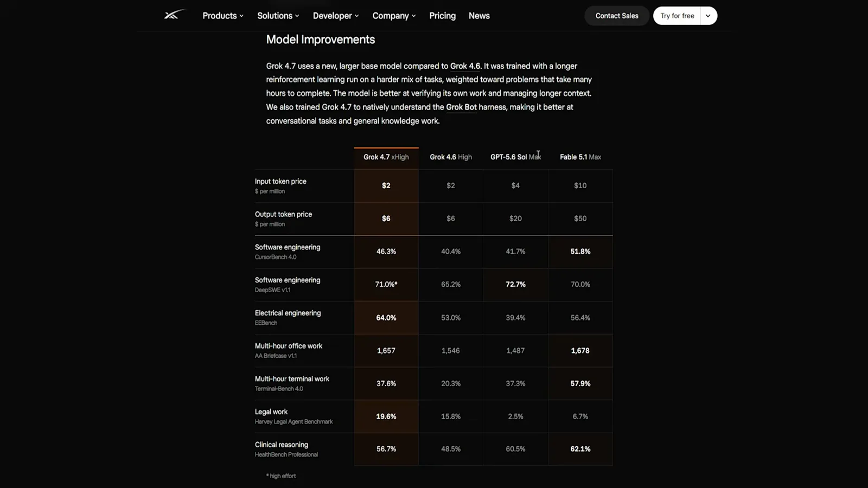The height and width of the screenshot is (488, 868).
Task: Click the xAI logo in the navbar
Action: (x=175, y=15)
